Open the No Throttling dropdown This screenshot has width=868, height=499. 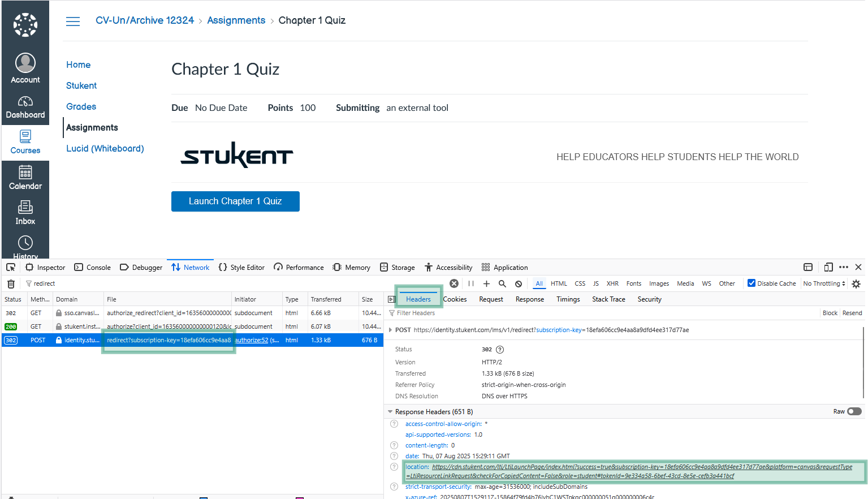(x=824, y=283)
